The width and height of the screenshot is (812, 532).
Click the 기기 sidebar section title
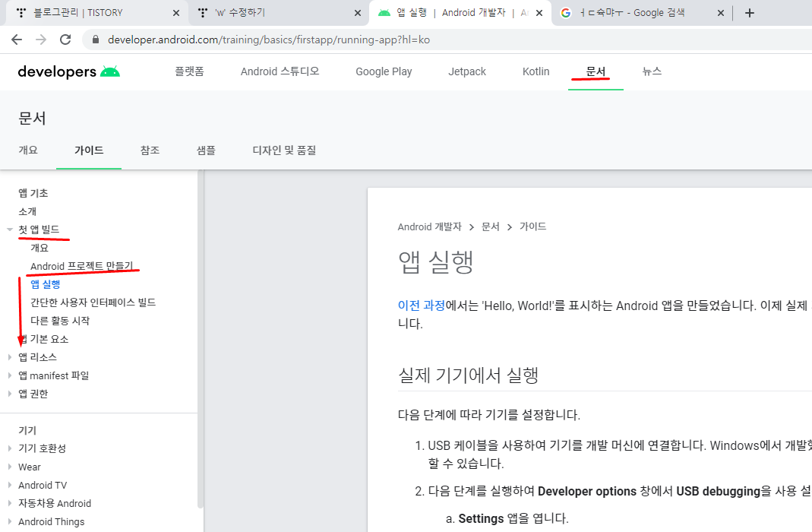tap(27, 430)
